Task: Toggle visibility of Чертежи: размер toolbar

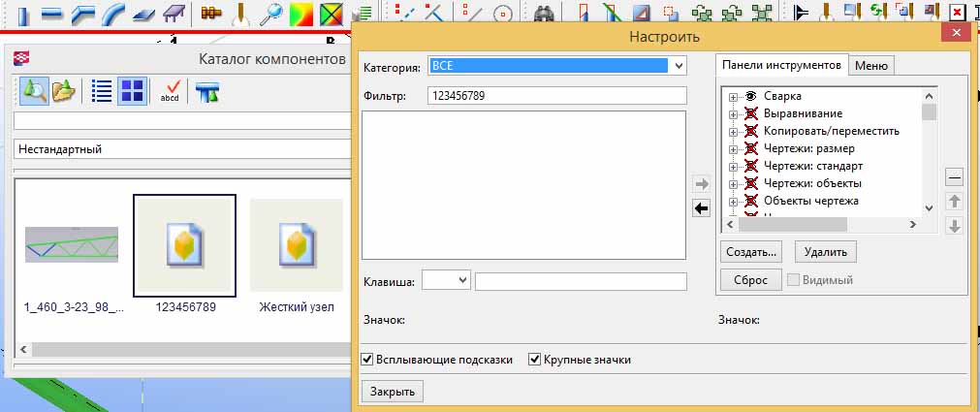Action: click(751, 148)
